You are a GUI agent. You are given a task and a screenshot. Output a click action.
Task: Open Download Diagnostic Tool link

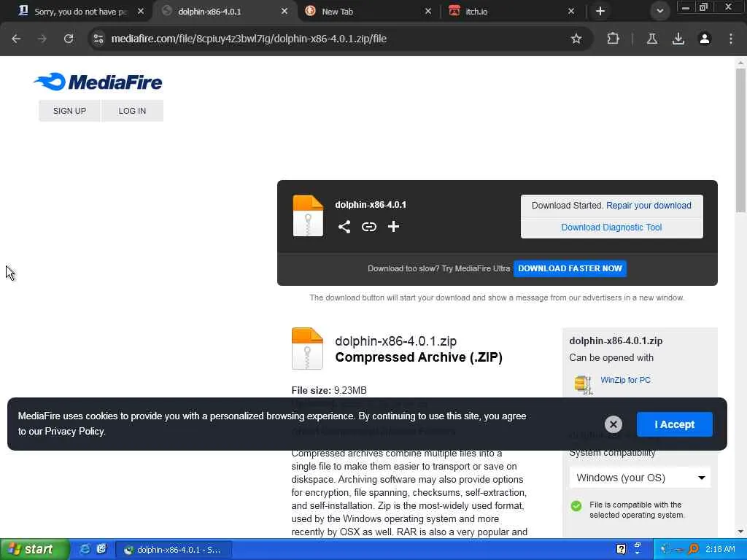point(611,227)
